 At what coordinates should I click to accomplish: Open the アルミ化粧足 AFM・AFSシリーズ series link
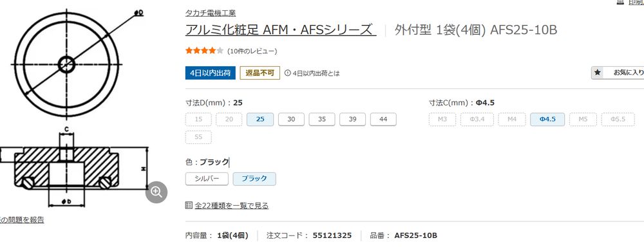tap(281, 30)
